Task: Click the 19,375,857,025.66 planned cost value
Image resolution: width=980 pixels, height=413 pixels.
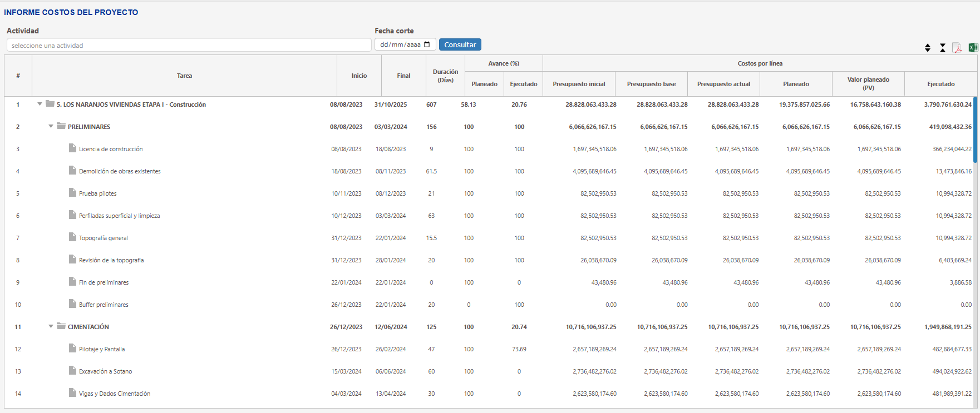Action: coord(804,105)
